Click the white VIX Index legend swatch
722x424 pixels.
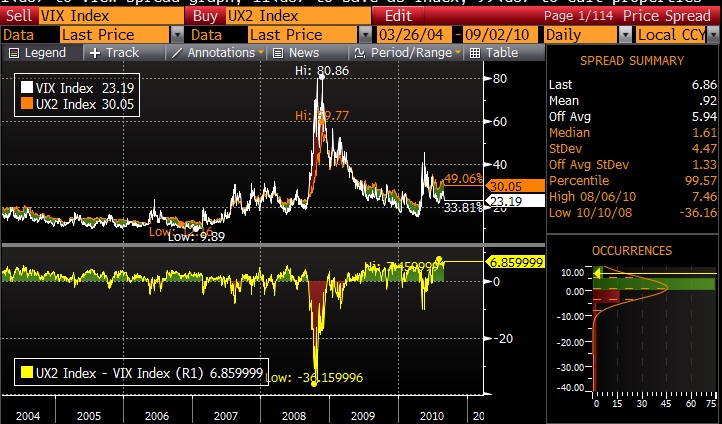[x=27, y=87]
